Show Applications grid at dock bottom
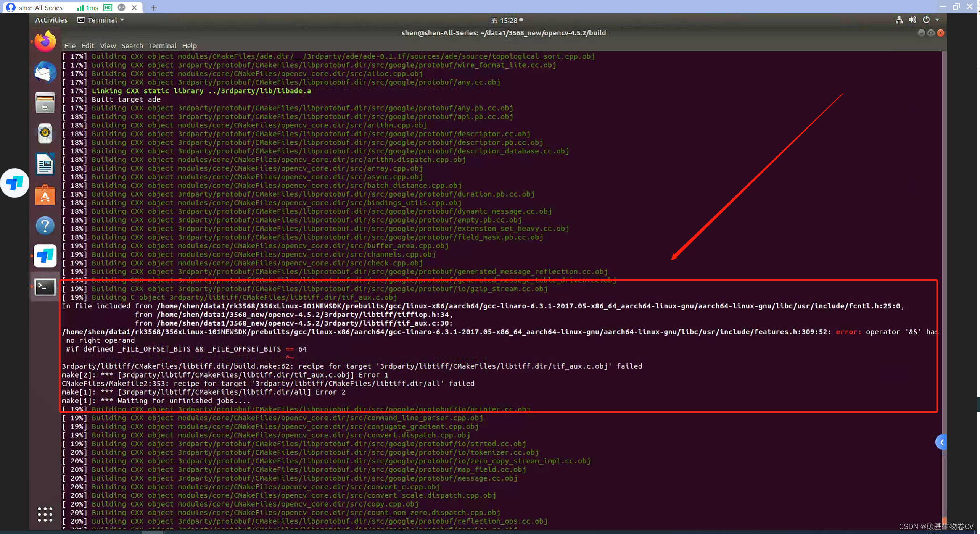 [x=45, y=515]
